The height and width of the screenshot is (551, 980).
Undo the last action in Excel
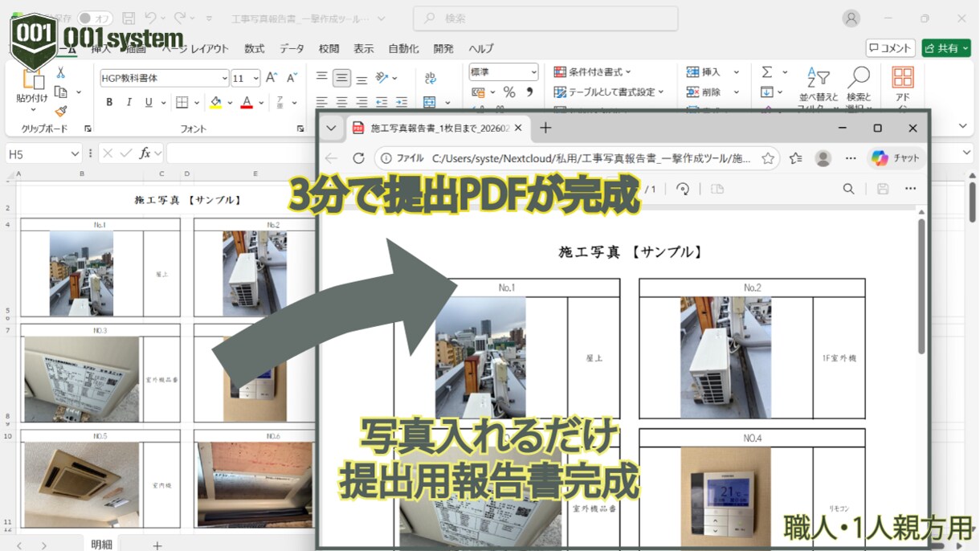click(x=150, y=18)
